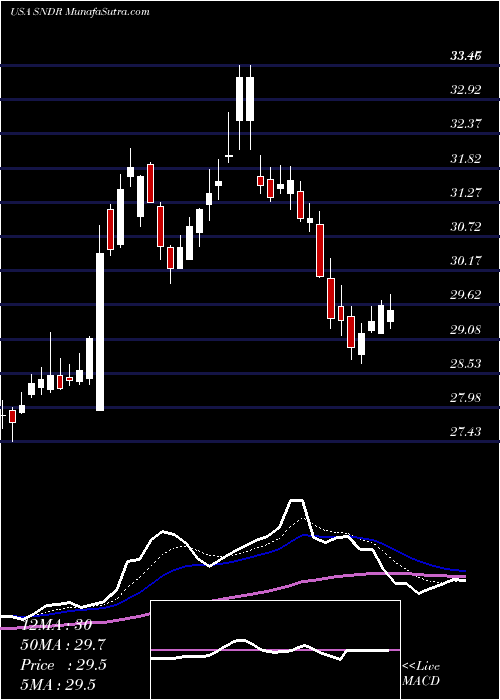
Task: Click the <<Live MACD label
Action: pos(421,674)
